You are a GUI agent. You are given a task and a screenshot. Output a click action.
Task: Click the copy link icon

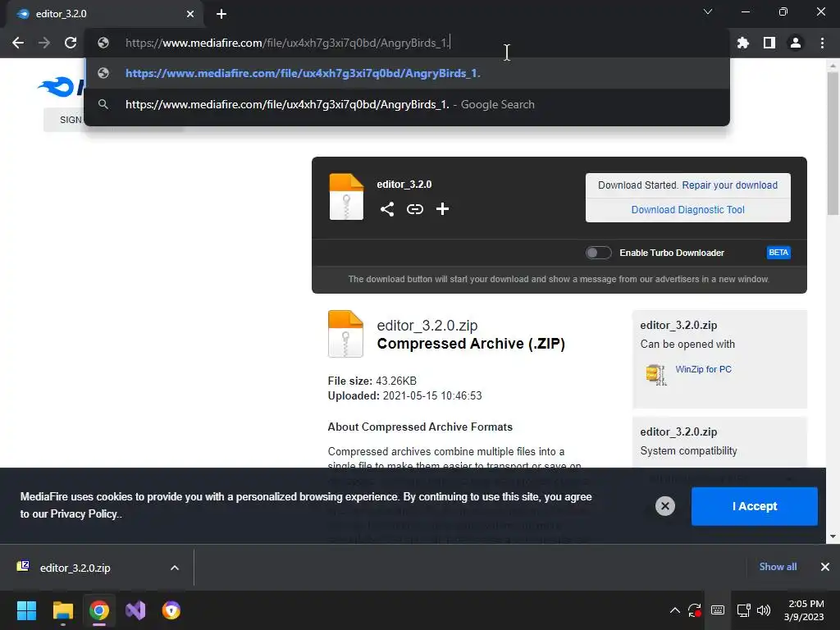414,209
